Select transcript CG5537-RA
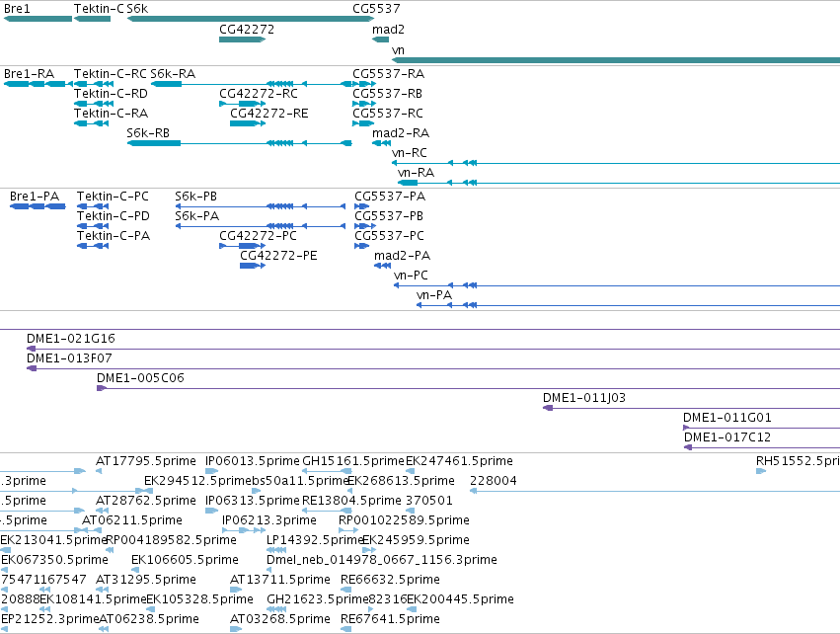The image size is (840, 634). pos(388,73)
